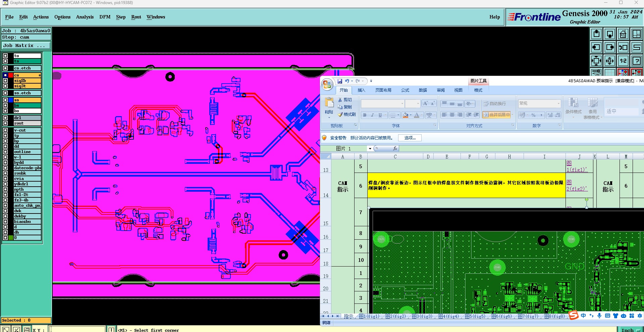Image resolution: width=644 pixels, height=332 pixels.
Task: Click the font color A swatch icon
Action: (417, 115)
